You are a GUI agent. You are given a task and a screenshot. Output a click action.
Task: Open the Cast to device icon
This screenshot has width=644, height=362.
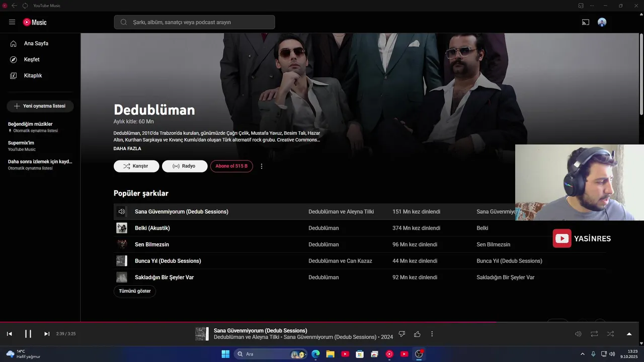(586, 22)
